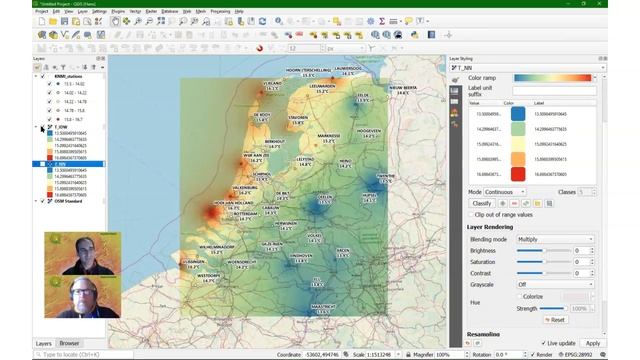The width and height of the screenshot is (640, 360).
Task: Toggle the 14.78 - 15.8 class checkbox
Action: click(49, 111)
